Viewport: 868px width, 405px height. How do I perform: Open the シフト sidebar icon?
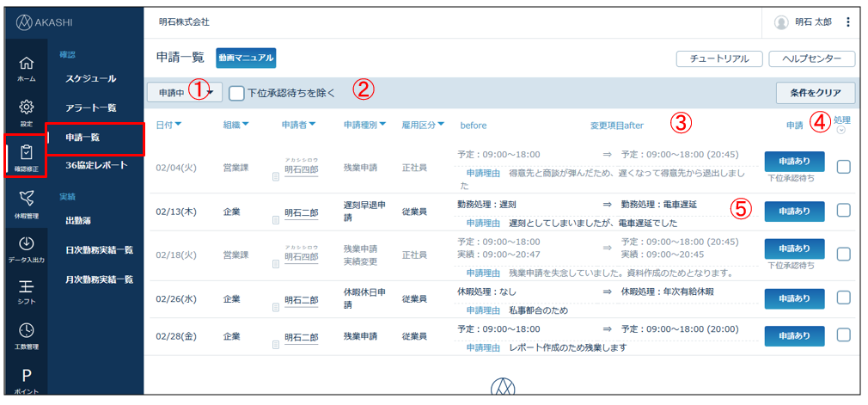(x=27, y=291)
